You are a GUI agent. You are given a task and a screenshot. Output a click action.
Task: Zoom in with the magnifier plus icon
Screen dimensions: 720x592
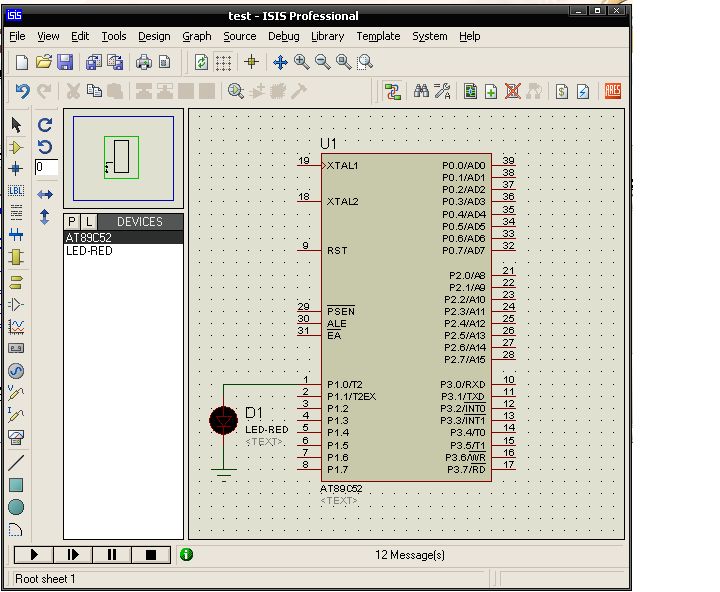[x=301, y=62]
